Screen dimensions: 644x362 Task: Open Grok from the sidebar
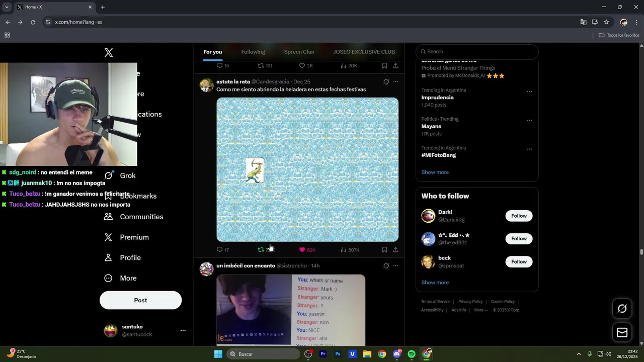pos(120,175)
